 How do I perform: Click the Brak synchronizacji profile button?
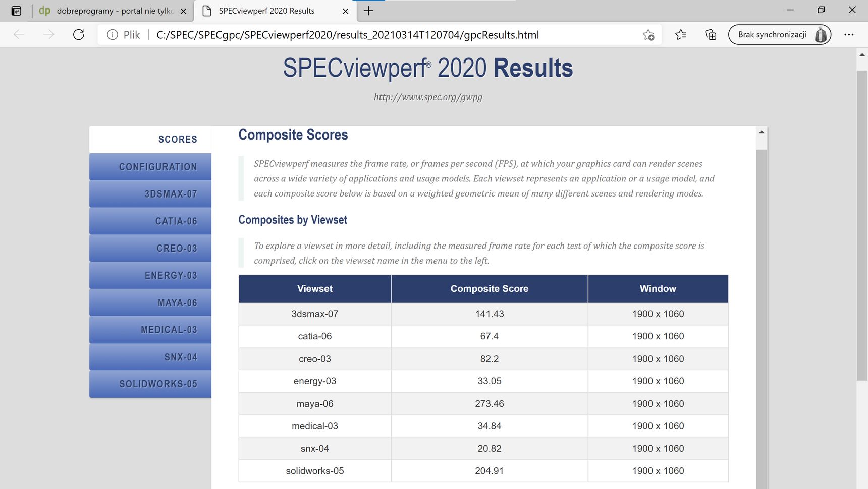(779, 35)
